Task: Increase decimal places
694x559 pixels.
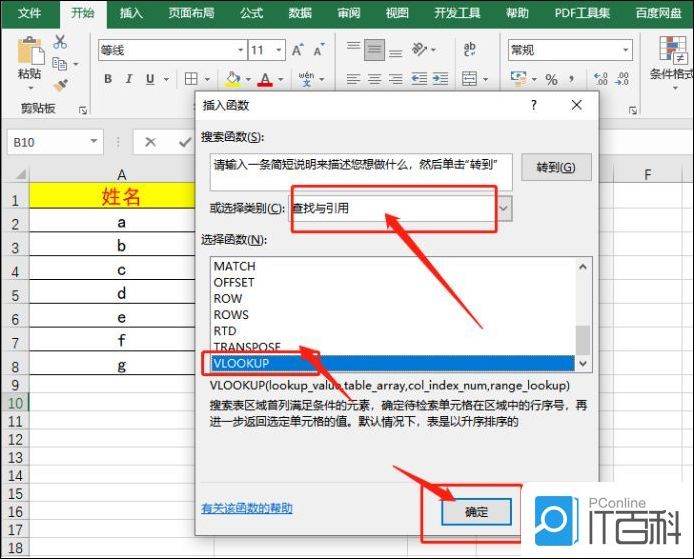Action: point(601,79)
